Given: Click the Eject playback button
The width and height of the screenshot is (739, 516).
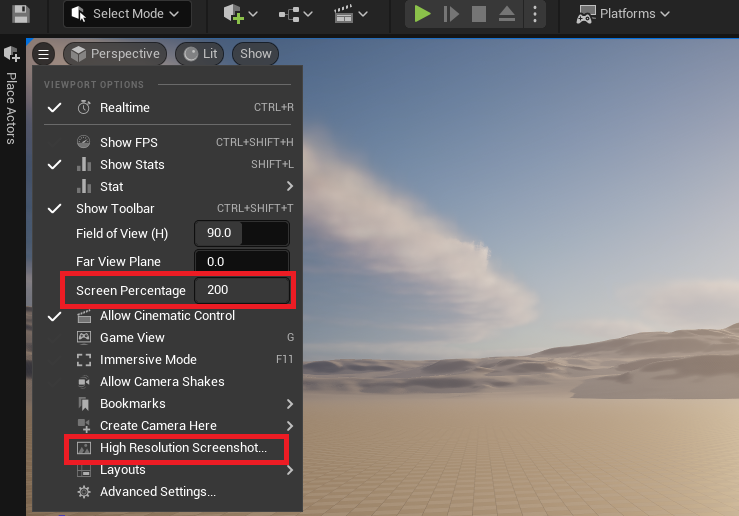Looking at the screenshot, I should coord(507,14).
